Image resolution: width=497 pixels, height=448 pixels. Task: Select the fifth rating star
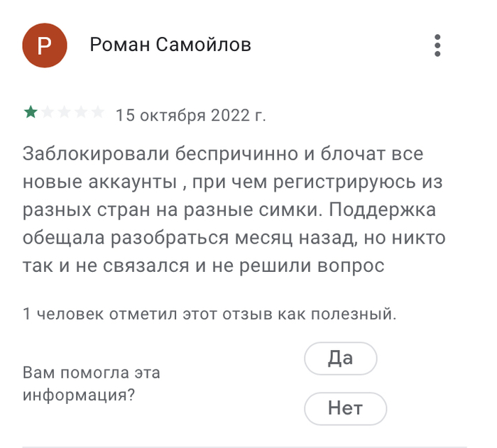point(98,112)
